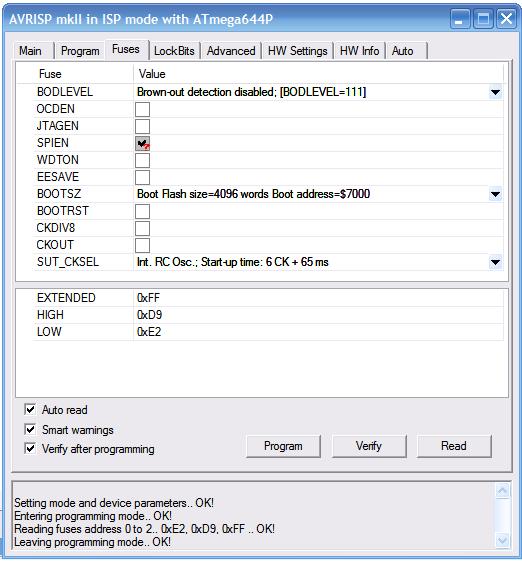Minimize the AVRISP mkII window
The height and width of the screenshot is (562, 522).
point(460,19)
